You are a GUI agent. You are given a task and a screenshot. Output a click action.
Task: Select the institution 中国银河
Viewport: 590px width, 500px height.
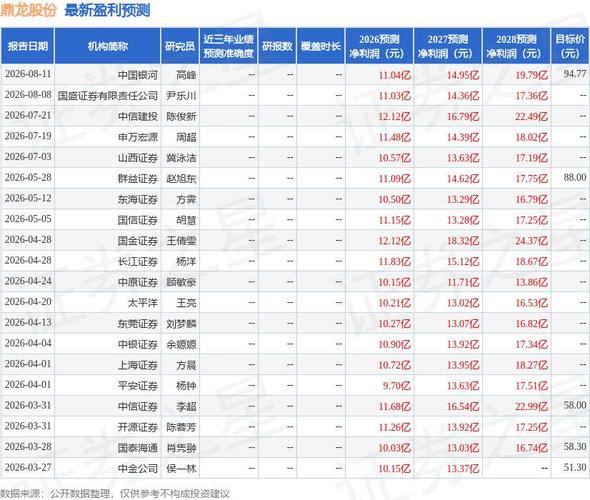click(x=138, y=75)
